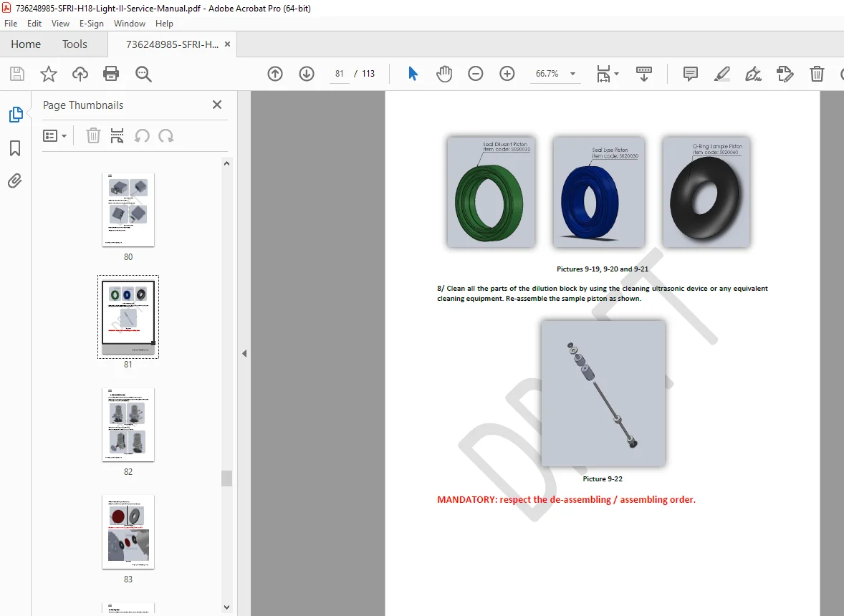Viewport: 844px width, 616px height.
Task: Open the Page Thumbnails sidebar icon
Action: click(x=16, y=115)
